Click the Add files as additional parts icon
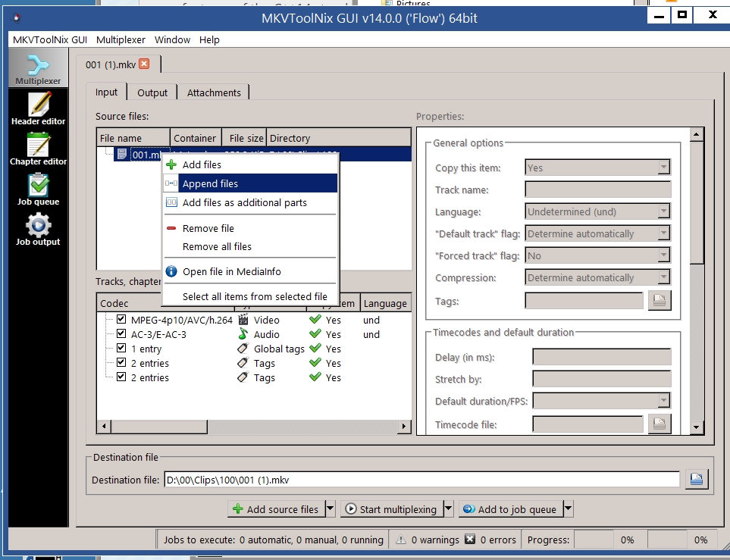 (171, 202)
